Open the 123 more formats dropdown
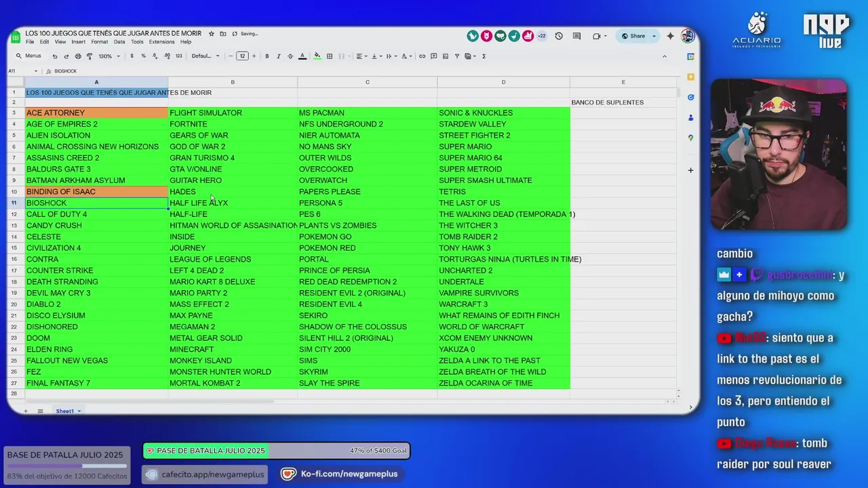 (x=178, y=56)
